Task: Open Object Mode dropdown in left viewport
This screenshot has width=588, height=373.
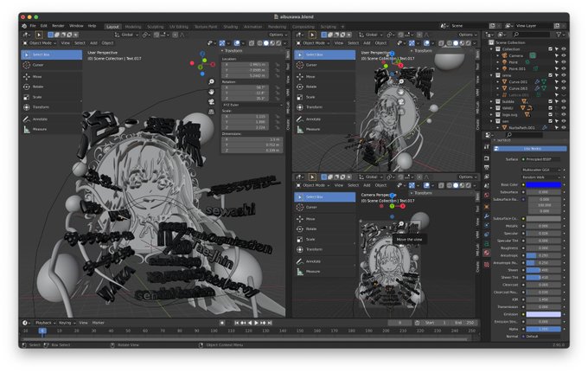Action: pyautogui.click(x=40, y=43)
